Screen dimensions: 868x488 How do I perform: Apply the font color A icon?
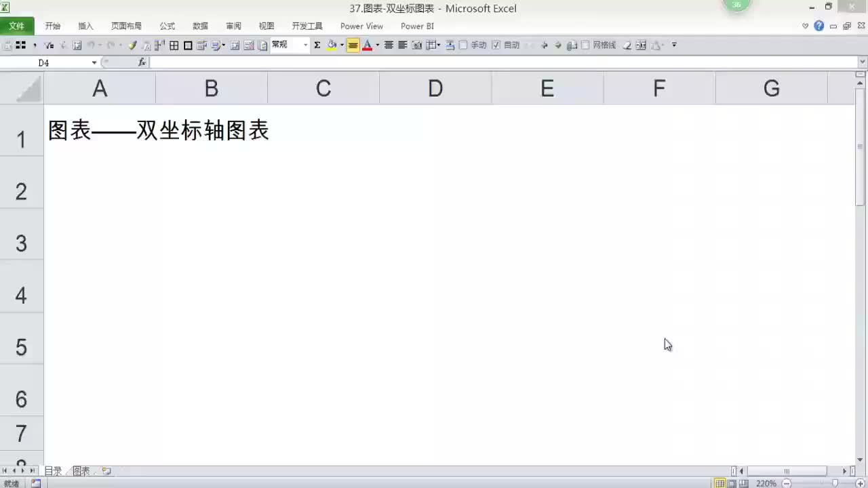coord(367,45)
